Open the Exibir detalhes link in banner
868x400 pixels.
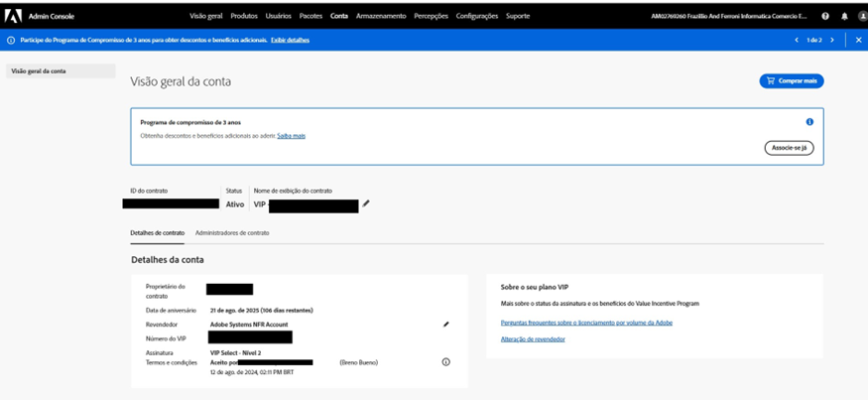click(290, 40)
